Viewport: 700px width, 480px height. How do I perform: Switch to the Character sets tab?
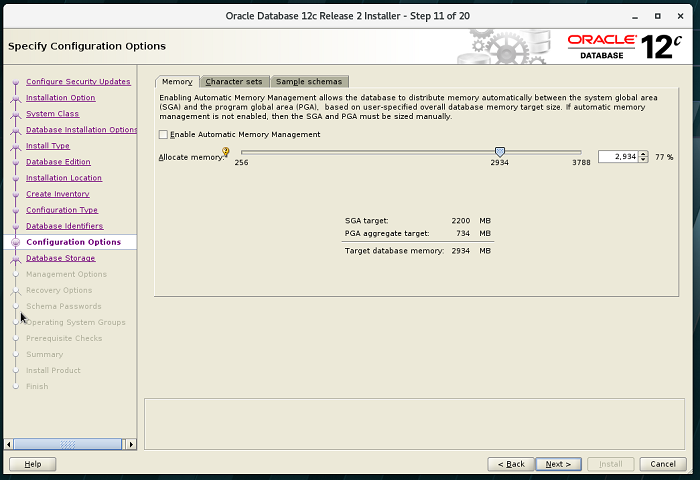[x=234, y=81]
